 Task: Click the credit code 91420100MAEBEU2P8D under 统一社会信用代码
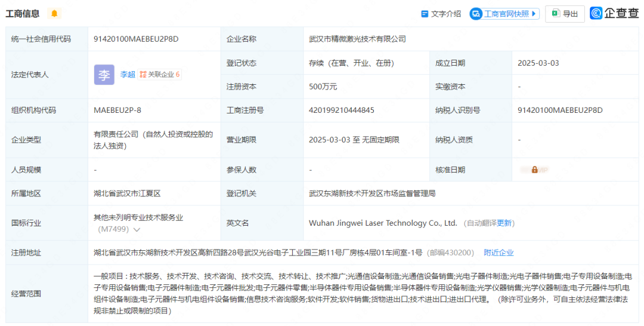point(136,39)
